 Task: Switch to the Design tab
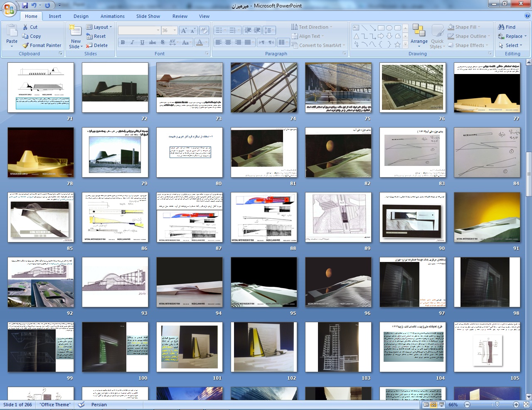tap(81, 16)
